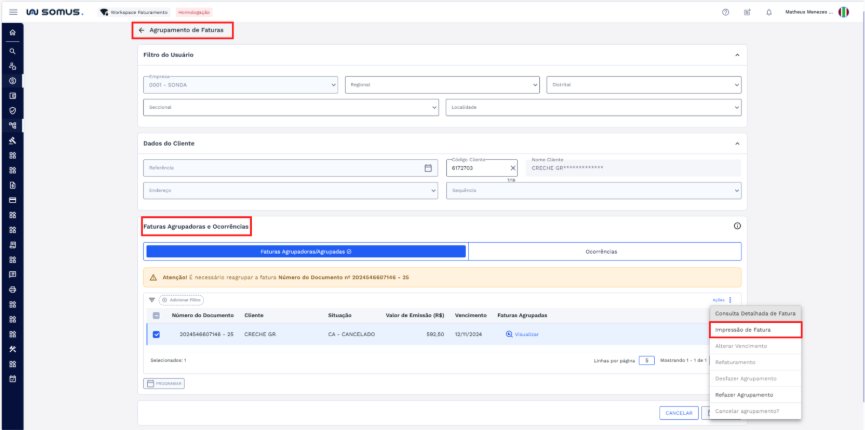Switch to the Ocorrências tab
The image size is (865, 430).
click(x=601, y=251)
